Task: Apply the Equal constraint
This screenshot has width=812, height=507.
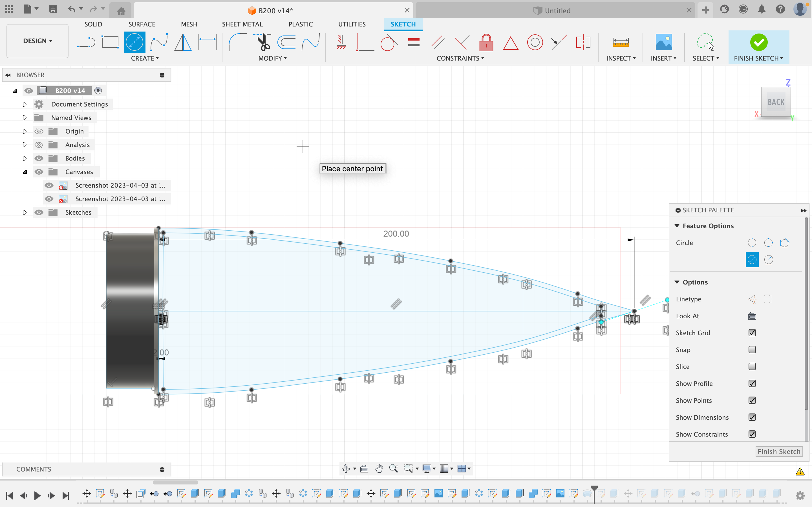Action: pos(413,42)
